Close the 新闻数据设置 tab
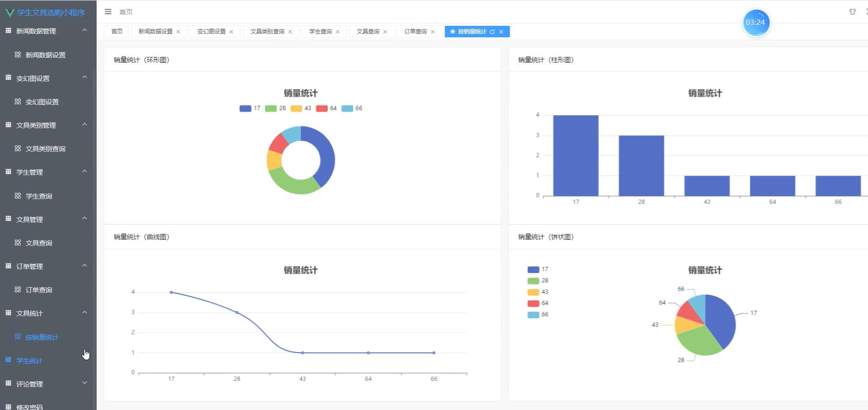 click(178, 32)
